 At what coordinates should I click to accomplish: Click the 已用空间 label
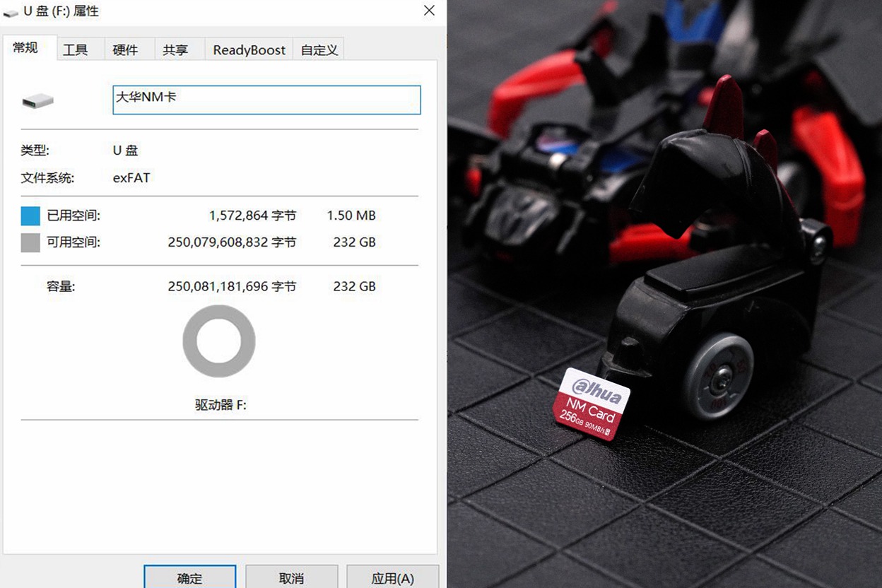click(73, 216)
